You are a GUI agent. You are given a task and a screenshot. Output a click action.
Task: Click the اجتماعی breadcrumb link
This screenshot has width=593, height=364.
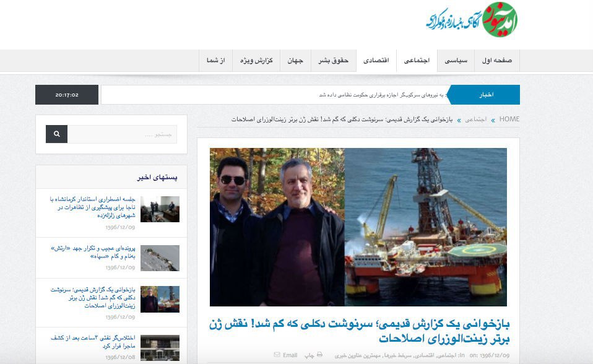click(475, 119)
